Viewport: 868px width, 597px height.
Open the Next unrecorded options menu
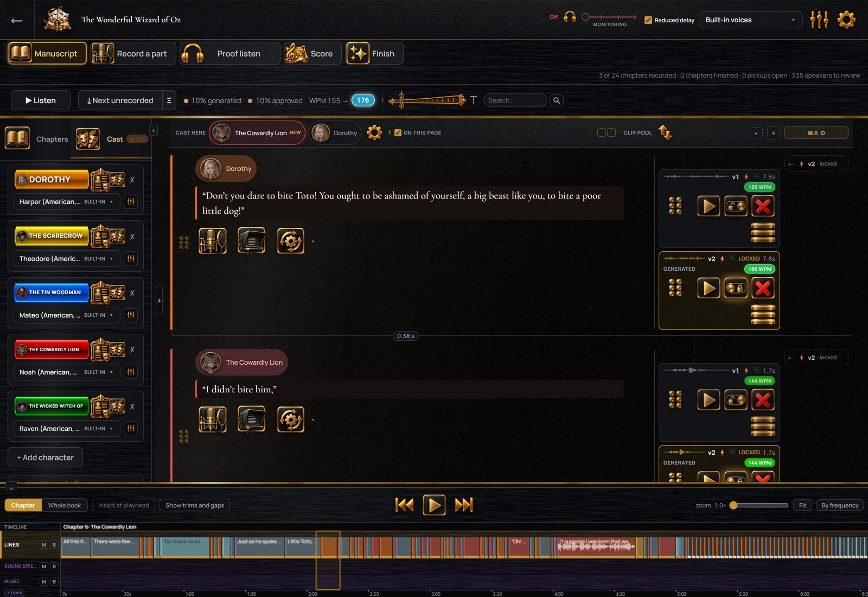click(x=169, y=100)
